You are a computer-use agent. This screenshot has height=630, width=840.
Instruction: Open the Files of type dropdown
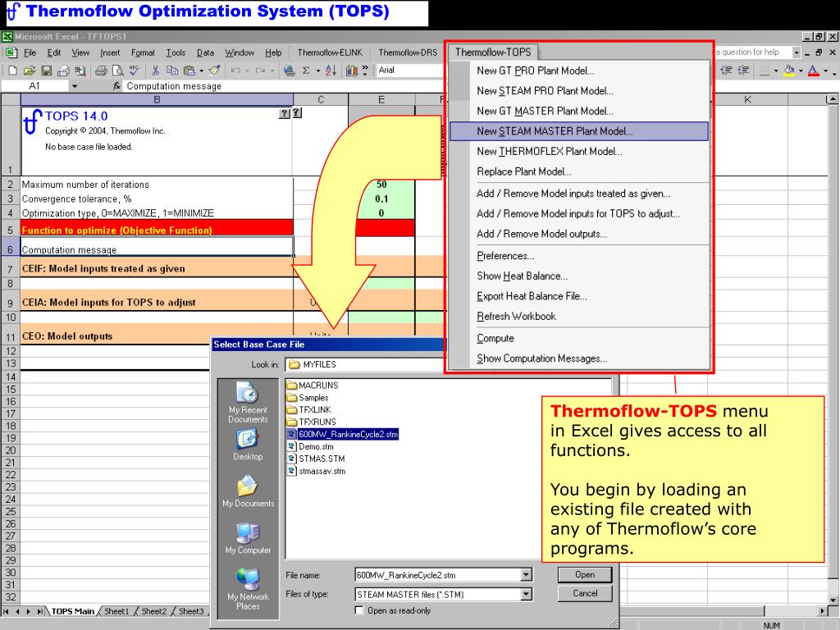[x=527, y=594]
